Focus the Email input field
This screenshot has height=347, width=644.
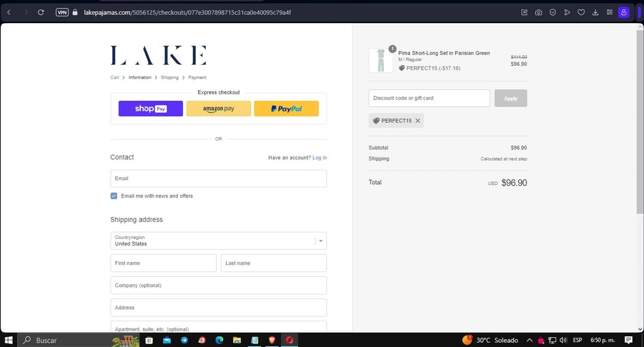coord(219,178)
